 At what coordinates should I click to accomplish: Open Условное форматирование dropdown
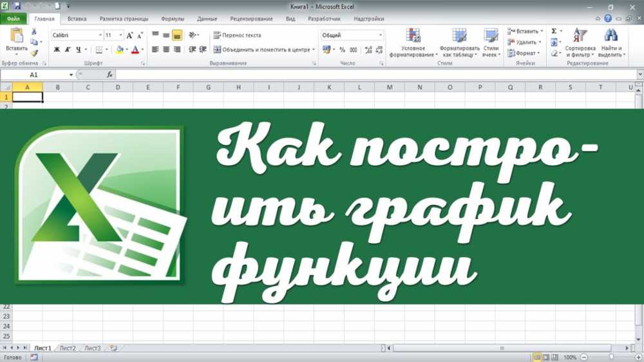click(x=413, y=43)
